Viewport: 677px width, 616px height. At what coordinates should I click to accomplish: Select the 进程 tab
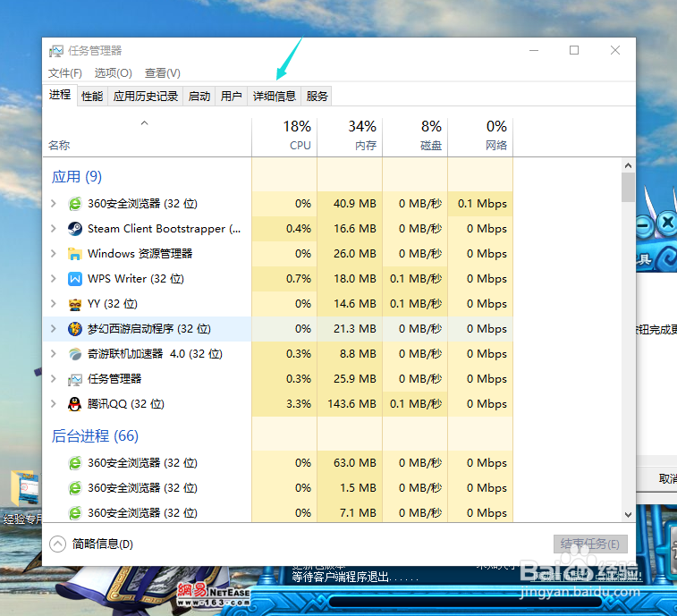60,95
